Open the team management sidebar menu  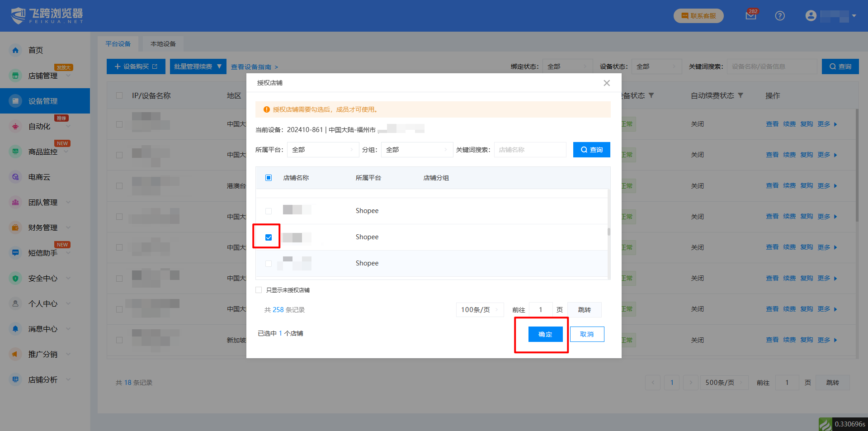[x=43, y=203]
